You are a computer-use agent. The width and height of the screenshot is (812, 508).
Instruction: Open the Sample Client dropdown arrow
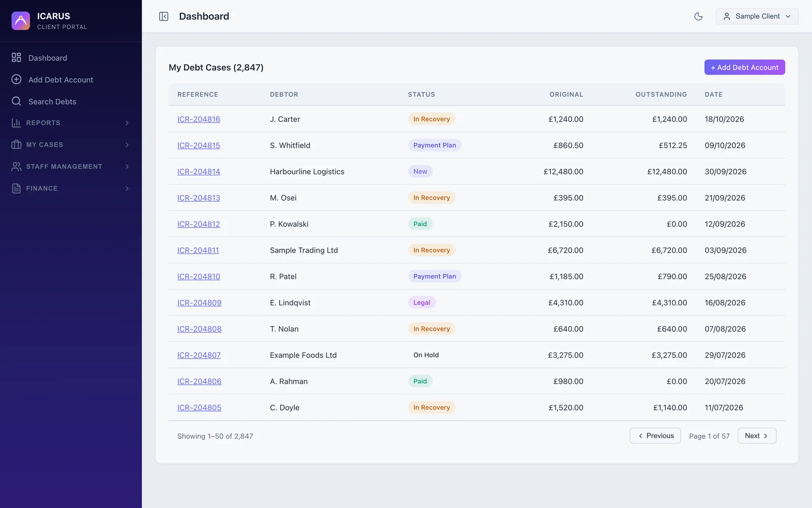click(x=788, y=16)
